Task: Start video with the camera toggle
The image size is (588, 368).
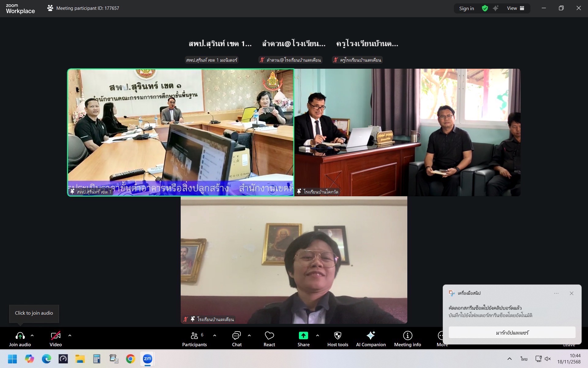Action: [55, 336]
